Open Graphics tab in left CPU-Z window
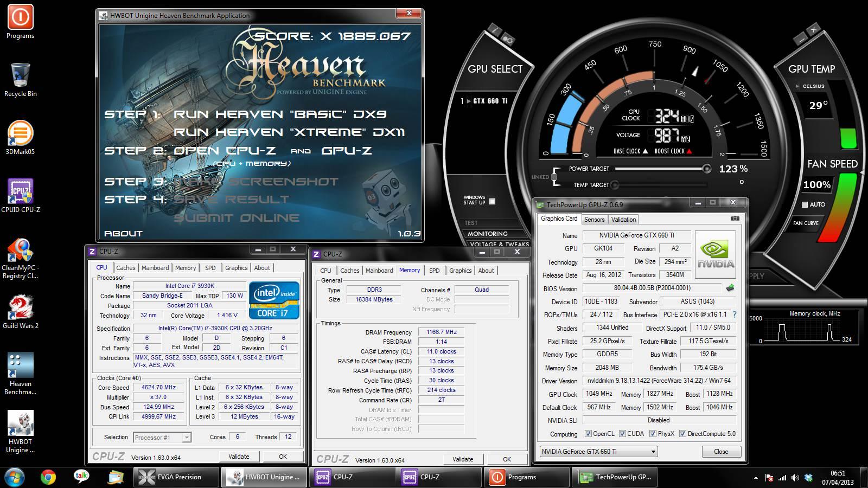Viewport: 868px width, 488px height. coord(237,268)
